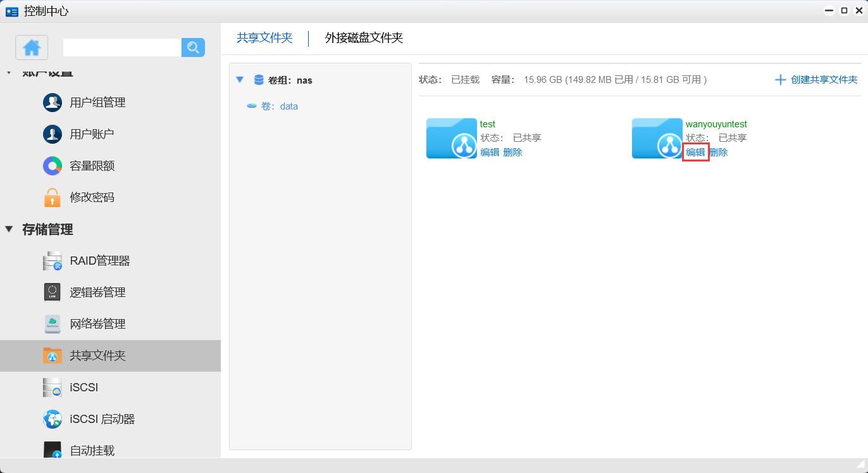This screenshot has height=473, width=868.
Task: Click the sidebar search input field
Action: click(121, 47)
